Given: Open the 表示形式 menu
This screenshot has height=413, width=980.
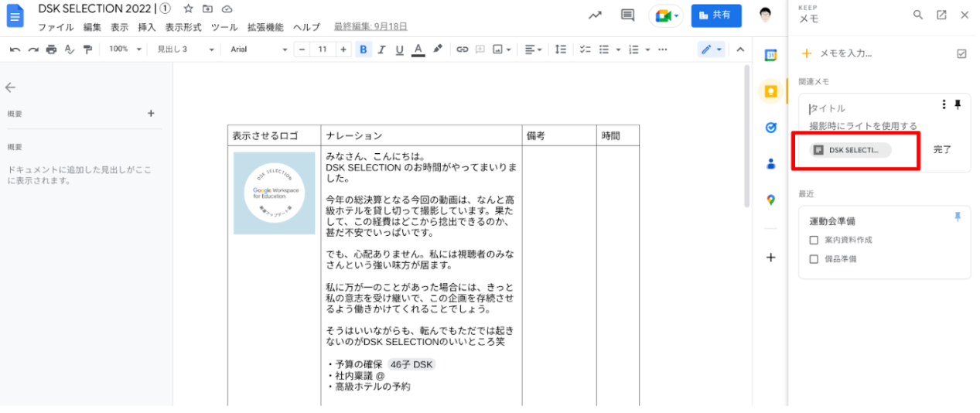Looking at the screenshot, I should (x=183, y=27).
